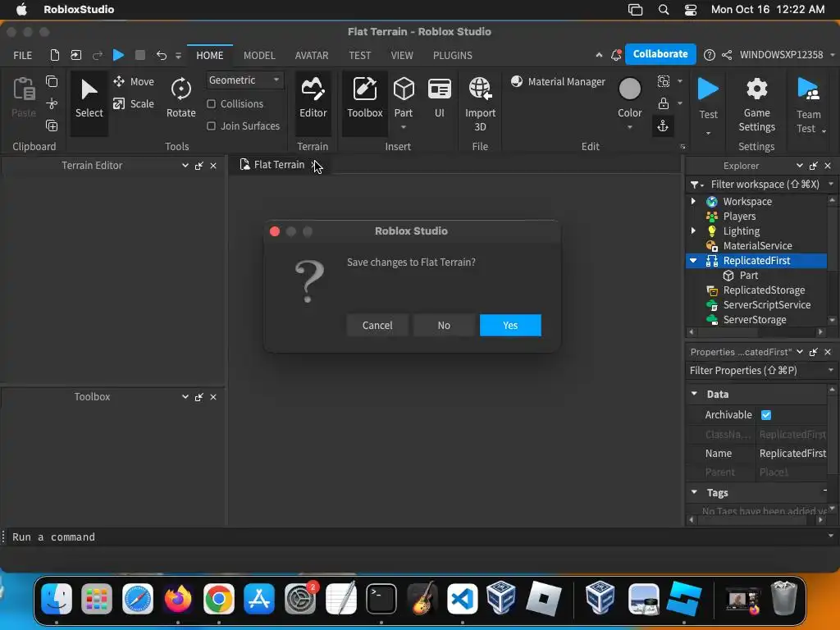Select Part in Explorer tree

748,276
